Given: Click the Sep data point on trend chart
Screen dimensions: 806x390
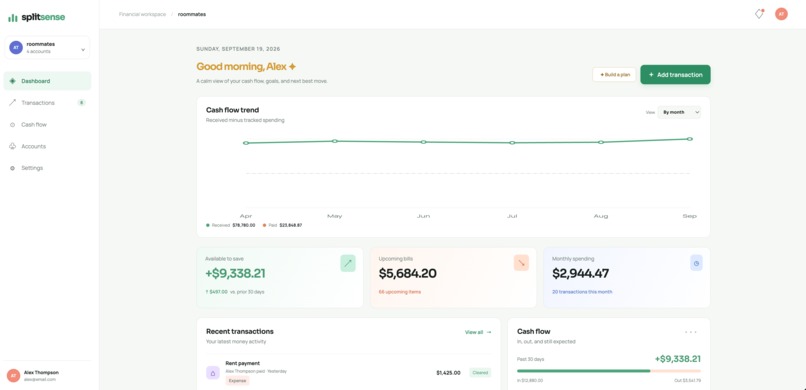Looking at the screenshot, I should [690, 139].
